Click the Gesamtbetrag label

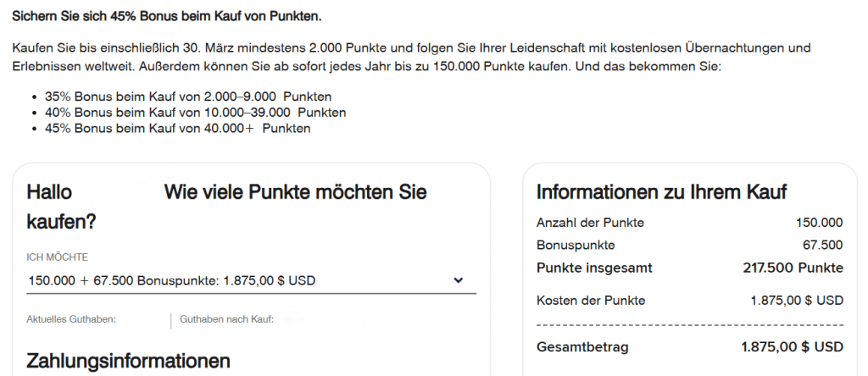click(x=582, y=347)
